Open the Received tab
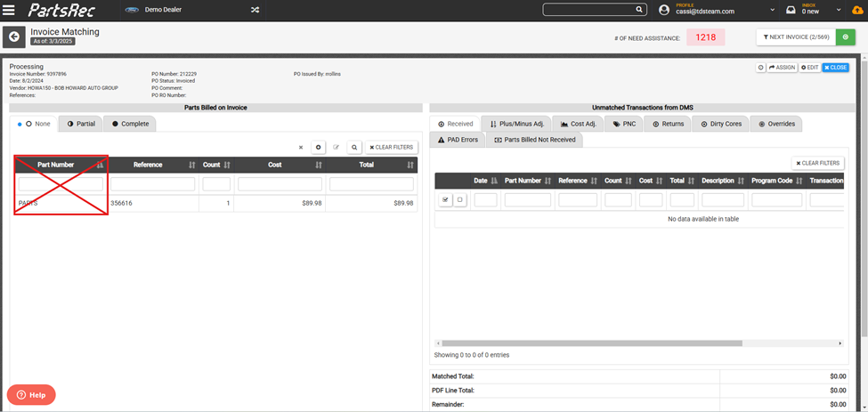 [x=455, y=124]
